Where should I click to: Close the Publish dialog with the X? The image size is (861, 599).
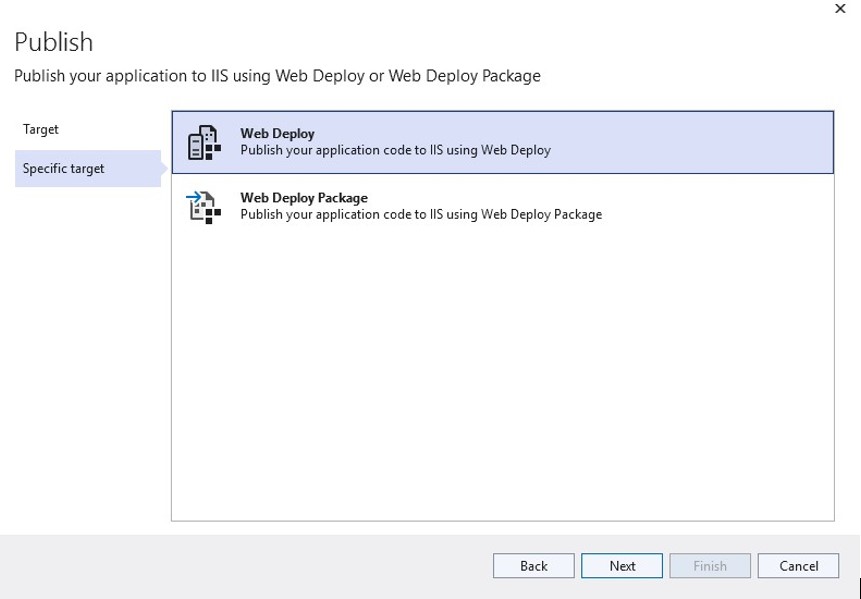tap(839, 8)
